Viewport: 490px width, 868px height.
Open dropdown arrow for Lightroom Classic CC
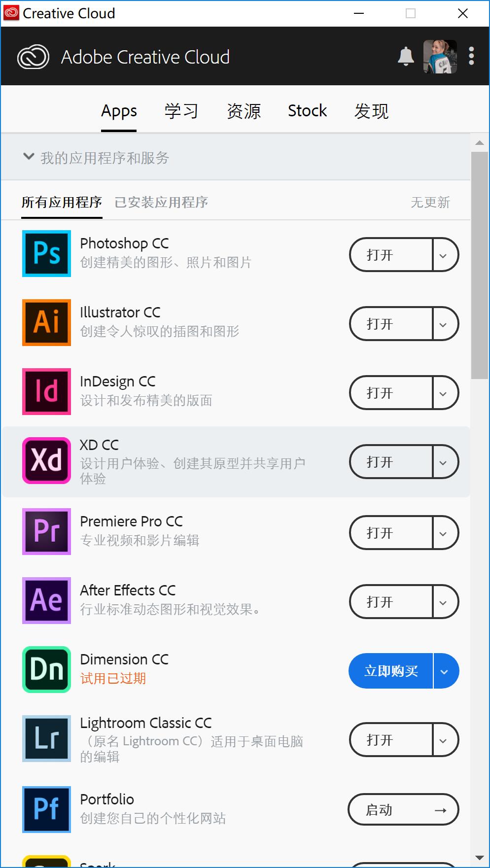[443, 740]
